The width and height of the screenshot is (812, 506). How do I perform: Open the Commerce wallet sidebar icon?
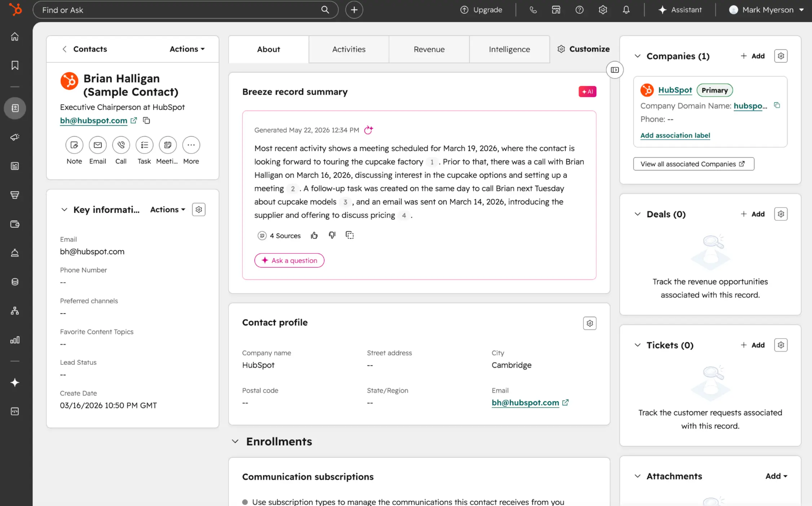(x=15, y=224)
